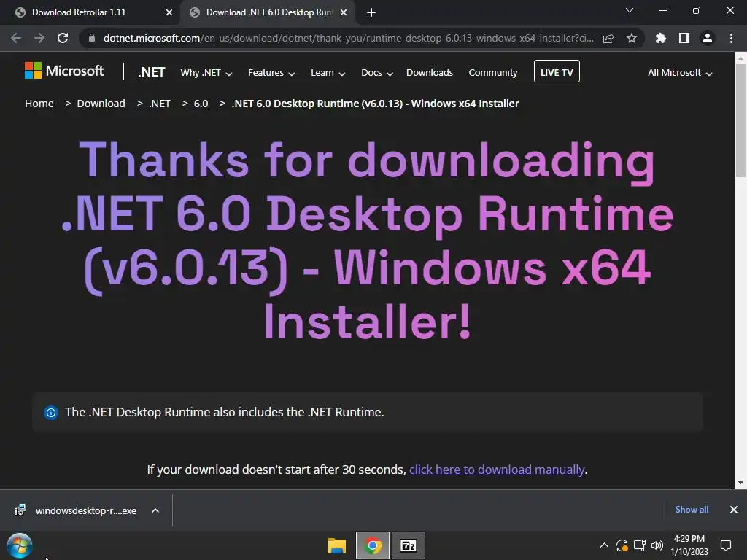Open the Downloads nav item
Image resolution: width=747 pixels, height=560 pixels.
click(x=429, y=72)
